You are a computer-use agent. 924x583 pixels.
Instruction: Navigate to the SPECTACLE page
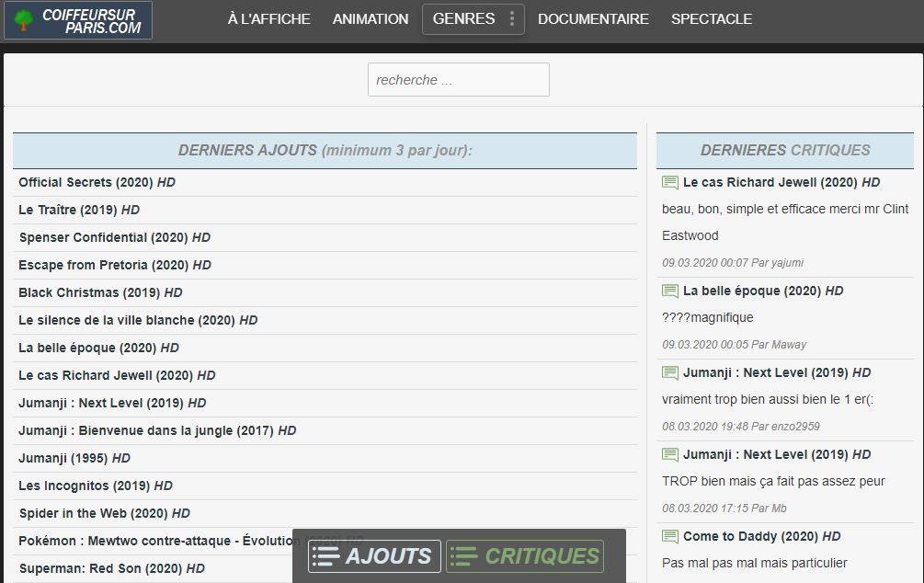click(x=711, y=19)
